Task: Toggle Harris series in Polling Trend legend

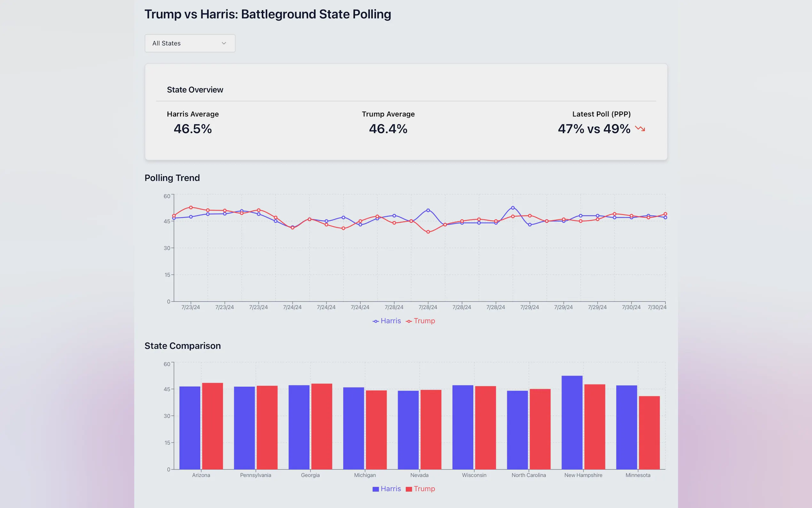Action: (x=390, y=321)
